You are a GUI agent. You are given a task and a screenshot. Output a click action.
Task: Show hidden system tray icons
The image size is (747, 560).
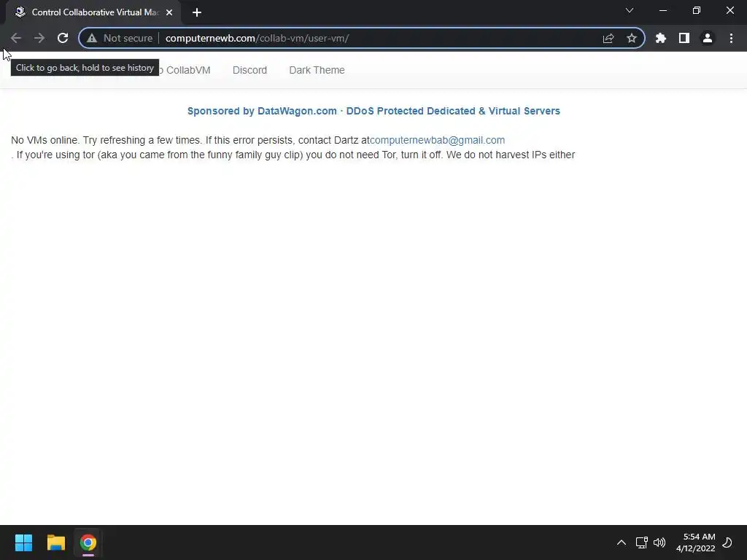(x=622, y=542)
